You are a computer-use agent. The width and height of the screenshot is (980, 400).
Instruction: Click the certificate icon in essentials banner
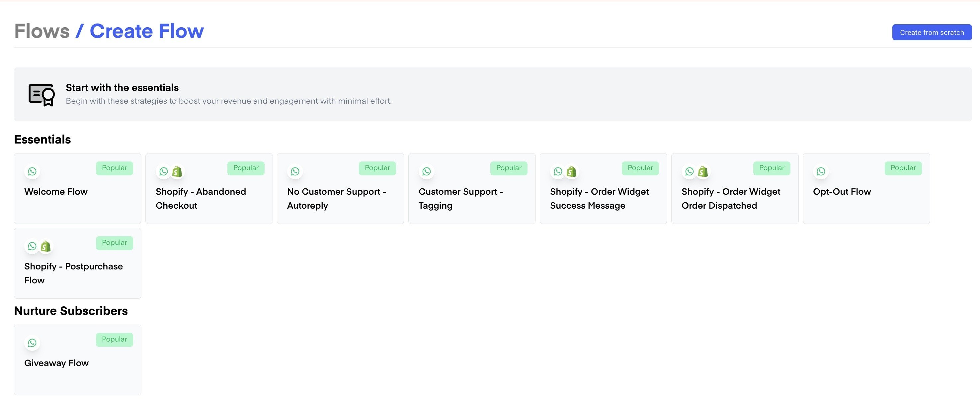click(x=41, y=95)
